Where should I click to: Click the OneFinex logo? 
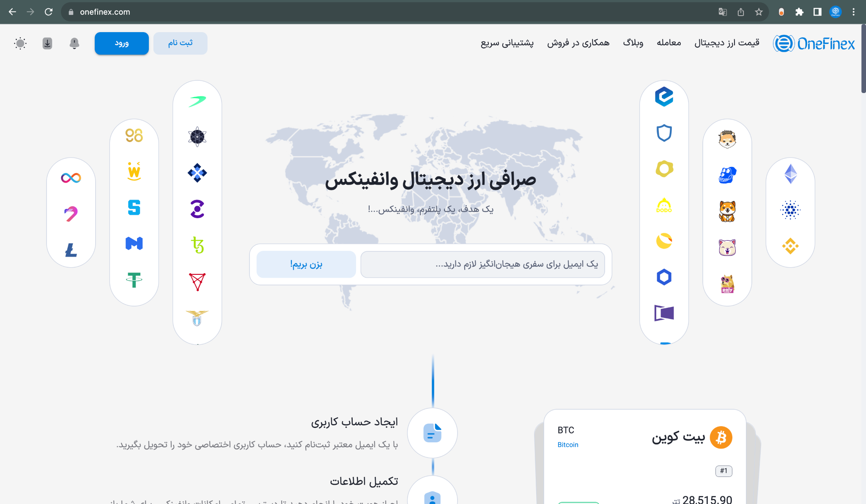814,43
